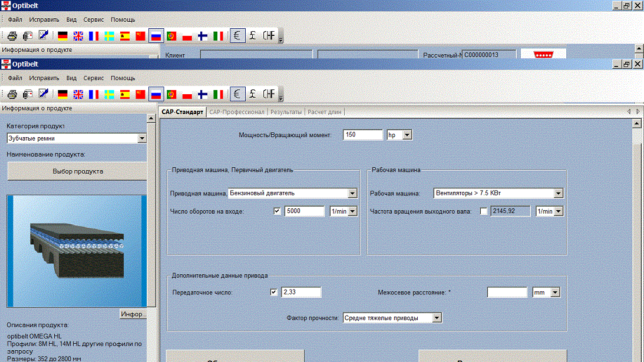Select the French flag in front window toolbar
Viewport: 644px width, 362px height.
94,94
